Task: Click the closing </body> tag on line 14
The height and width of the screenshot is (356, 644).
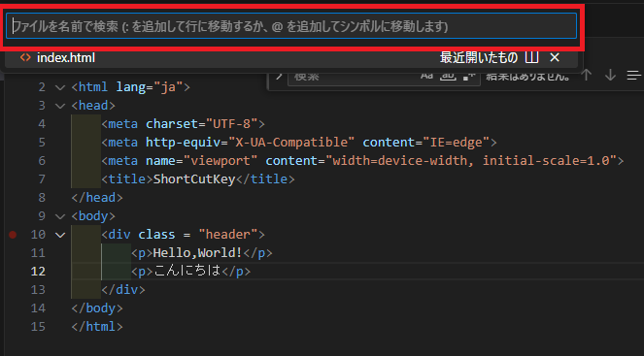Action: [97, 308]
